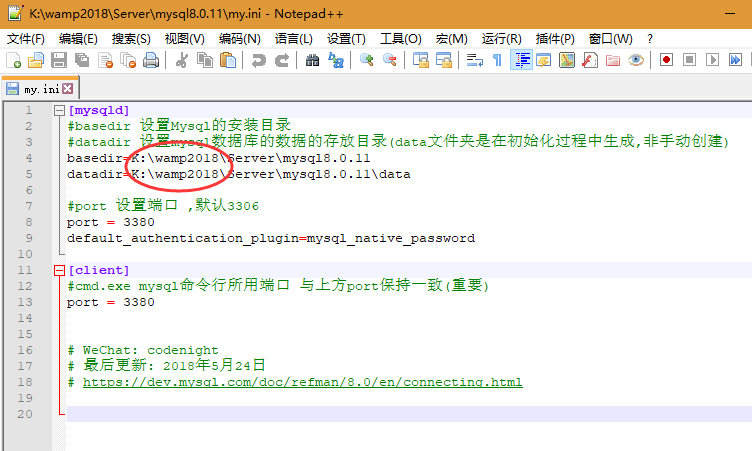The width and height of the screenshot is (752, 451).
Task: Toggle the indent guide icon
Action: (521, 60)
